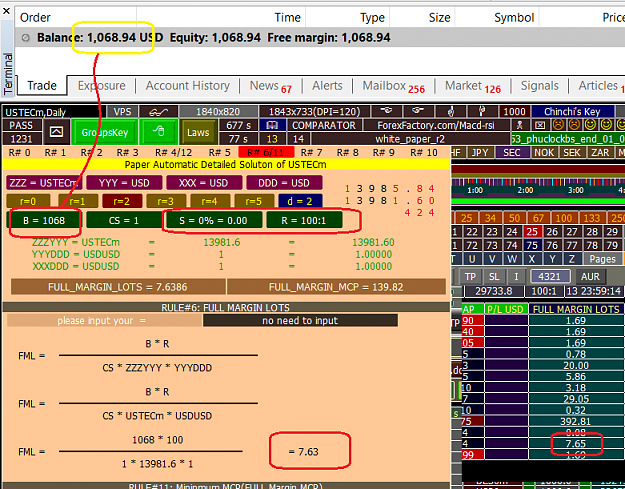Viewport: 625px width, 489px height.
Task: Click the FULL MARGIN LOTS column header
Action: click(x=576, y=309)
